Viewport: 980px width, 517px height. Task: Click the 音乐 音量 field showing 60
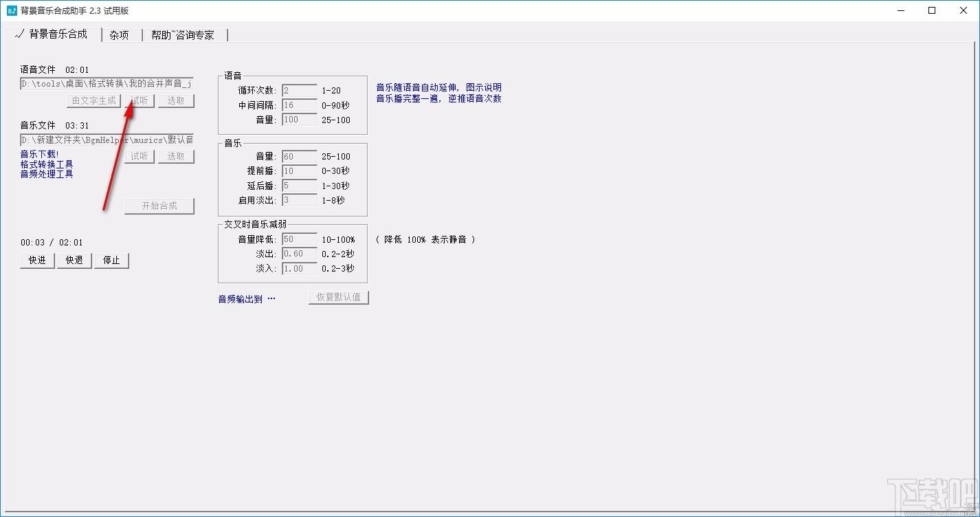coord(300,157)
